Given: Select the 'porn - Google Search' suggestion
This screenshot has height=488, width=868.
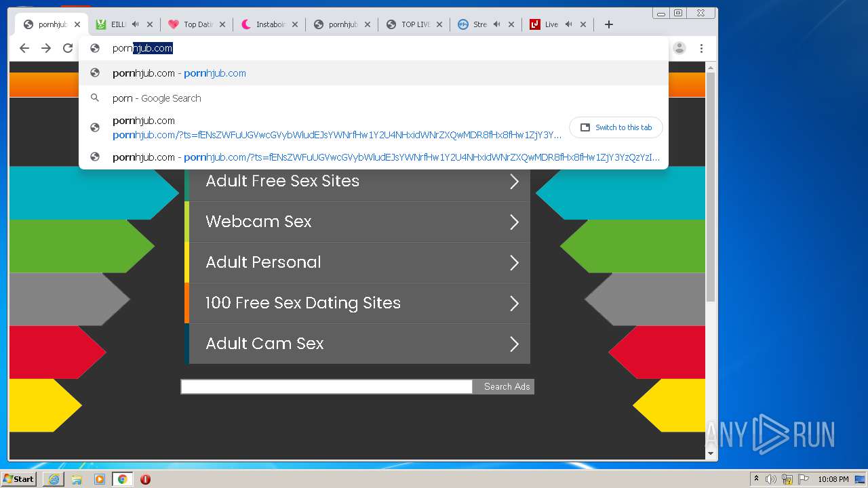Looking at the screenshot, I should [373, 98].
